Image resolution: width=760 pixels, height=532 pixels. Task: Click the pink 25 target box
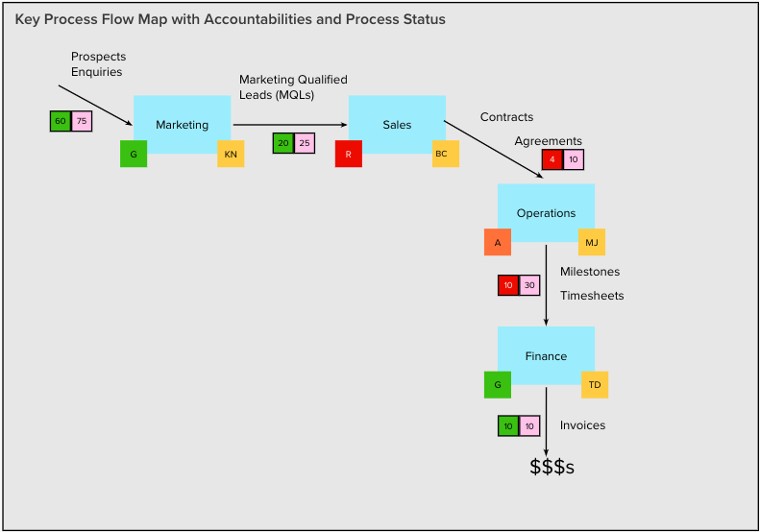click(305, 143)
